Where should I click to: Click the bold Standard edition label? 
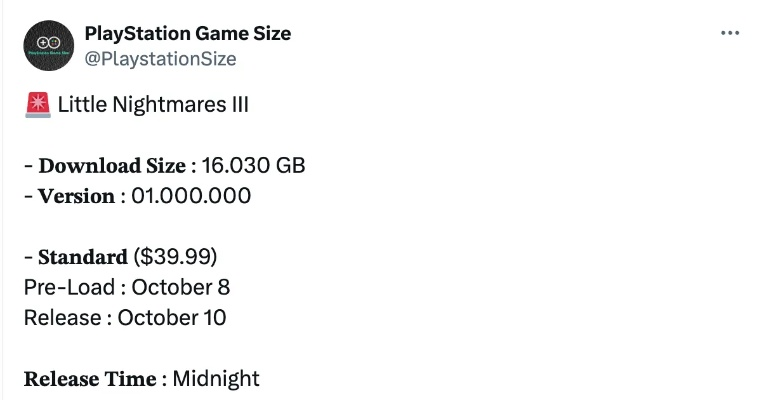tap(83, 257)
